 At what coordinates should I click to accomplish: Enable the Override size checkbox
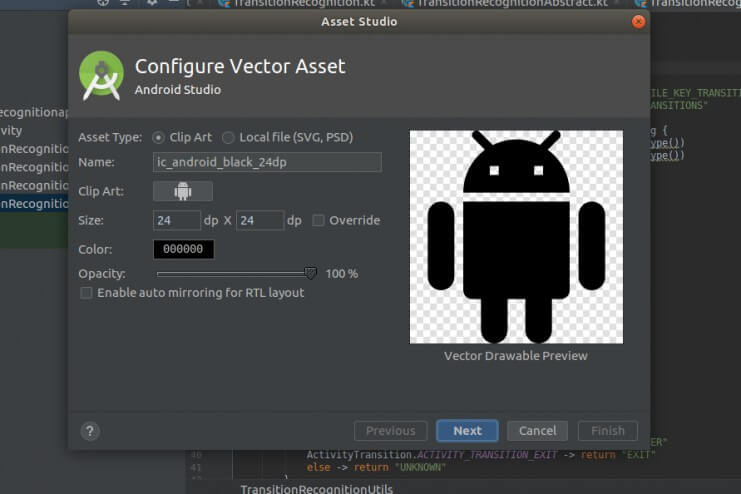tap(319, 220)
